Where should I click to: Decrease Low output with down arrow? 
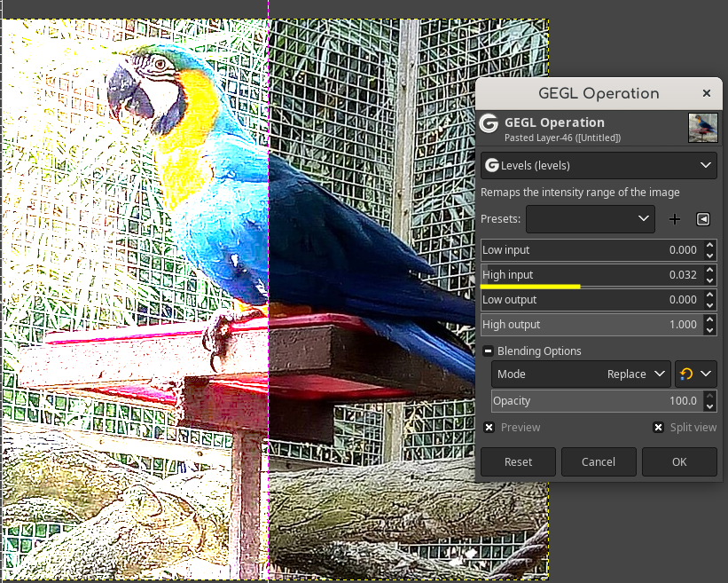click(x=710, y=305)
